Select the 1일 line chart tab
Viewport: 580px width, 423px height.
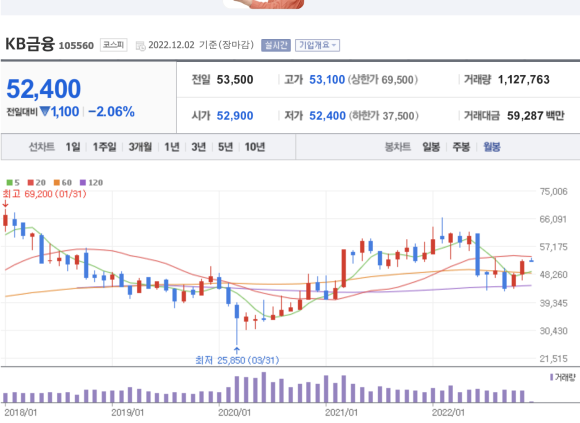[x=73, y=147]
